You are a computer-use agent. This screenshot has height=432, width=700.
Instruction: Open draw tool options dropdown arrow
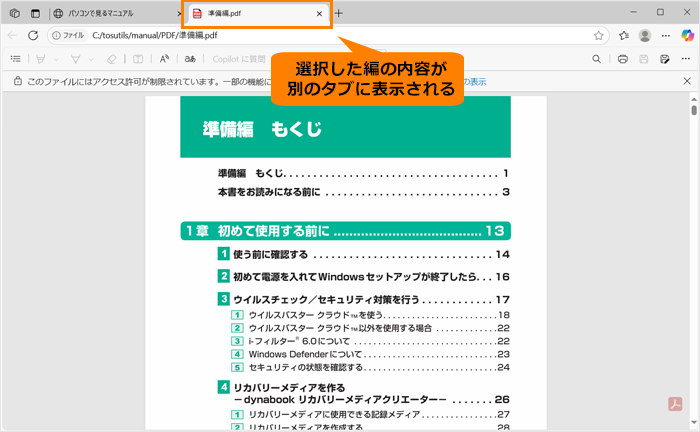pos(91,59)
